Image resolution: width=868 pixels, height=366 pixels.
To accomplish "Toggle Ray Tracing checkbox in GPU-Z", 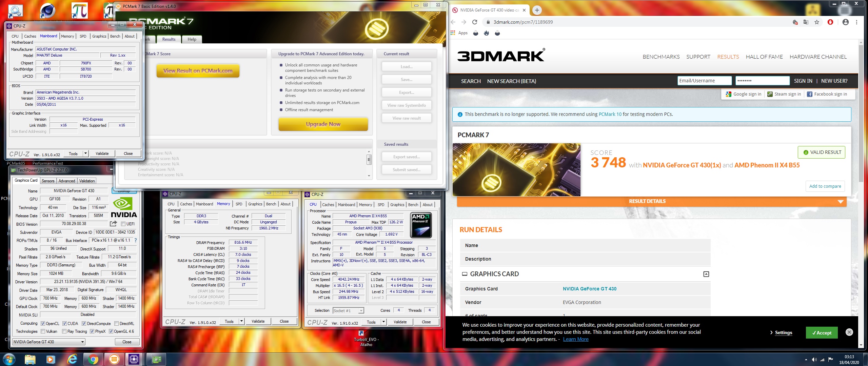I will pos(64,331).
